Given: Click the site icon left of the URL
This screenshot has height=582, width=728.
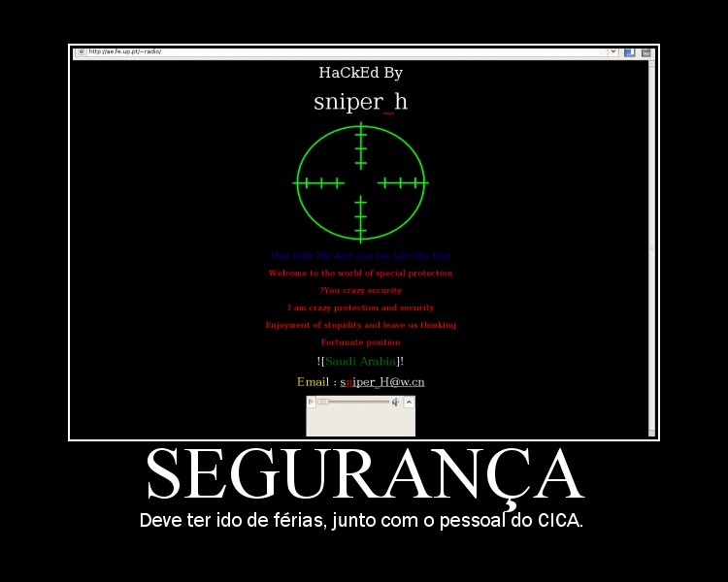Looking at the screenshot, I should pyautogui.click(x=82, y=52).
